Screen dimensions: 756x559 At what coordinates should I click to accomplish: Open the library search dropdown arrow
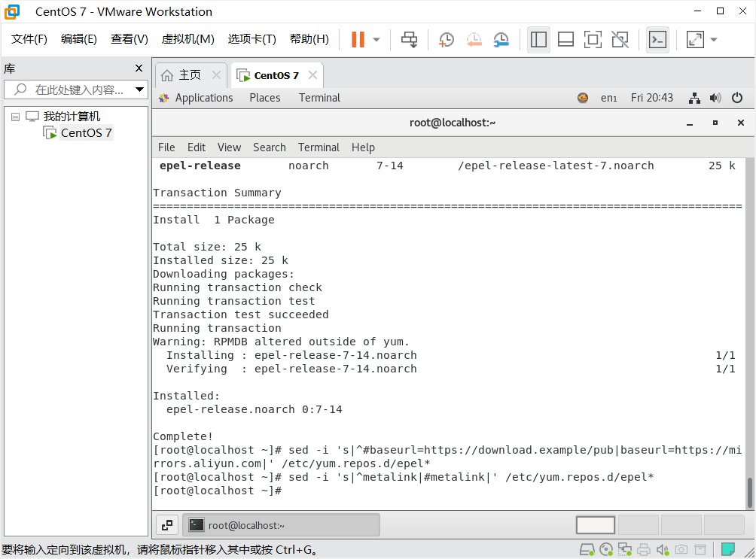click(139, 90)
